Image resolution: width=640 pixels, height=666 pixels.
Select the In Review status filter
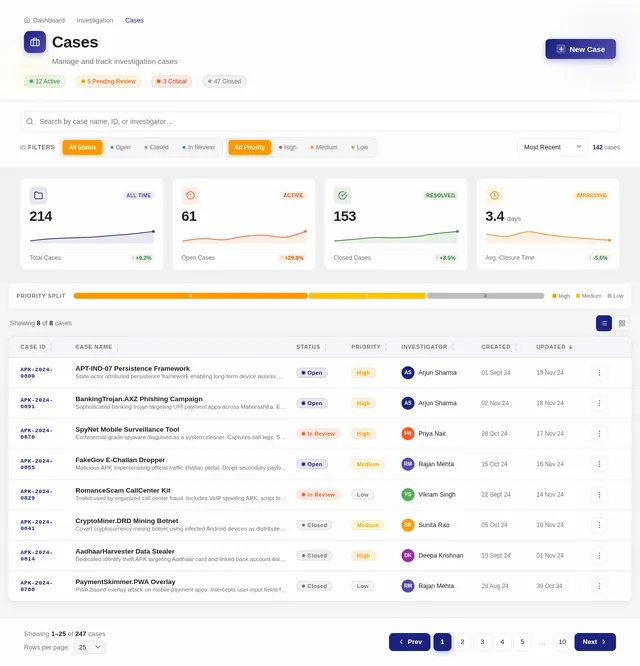point(198,147)
